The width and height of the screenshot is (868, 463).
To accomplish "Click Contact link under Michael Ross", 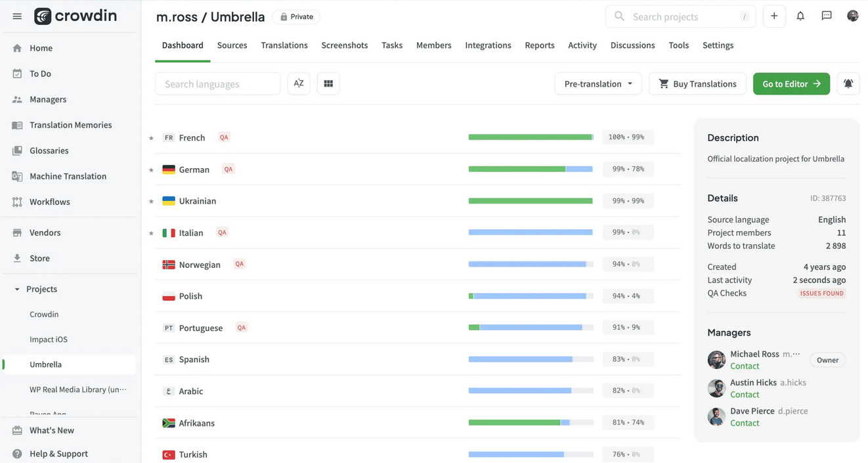I will (745, 366).
